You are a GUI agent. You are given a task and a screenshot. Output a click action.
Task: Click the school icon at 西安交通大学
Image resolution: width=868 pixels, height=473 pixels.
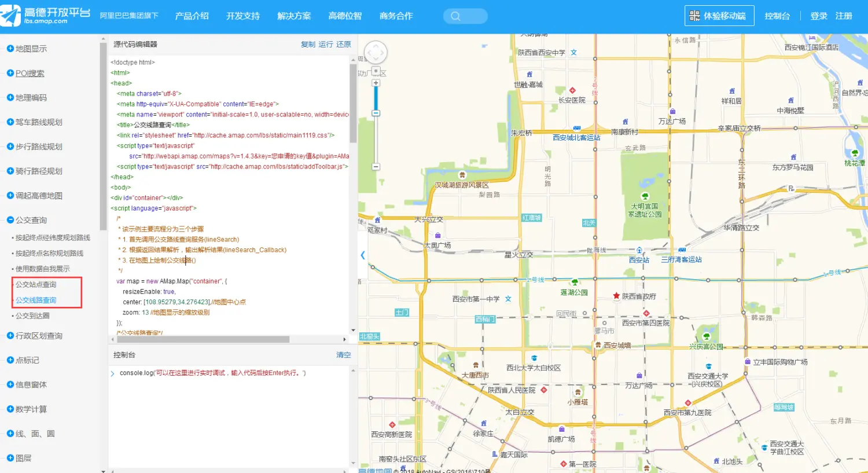click(x=708, y=366)
